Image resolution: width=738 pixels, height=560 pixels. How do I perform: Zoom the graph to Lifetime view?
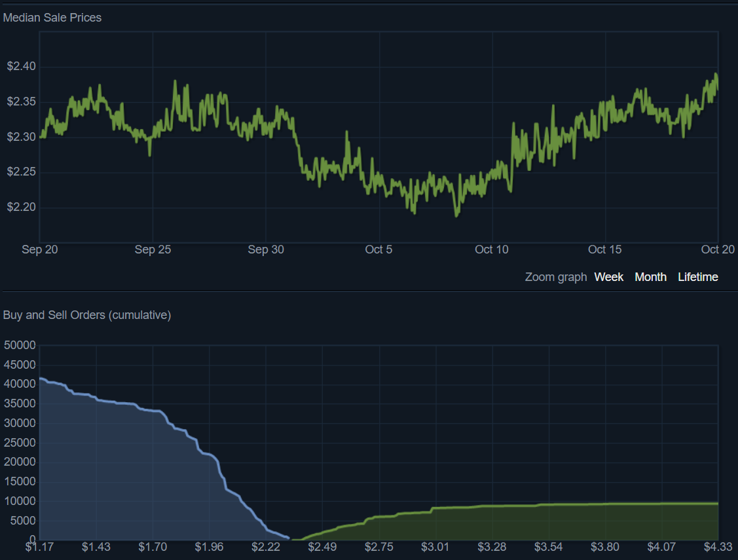pos(698,276)
